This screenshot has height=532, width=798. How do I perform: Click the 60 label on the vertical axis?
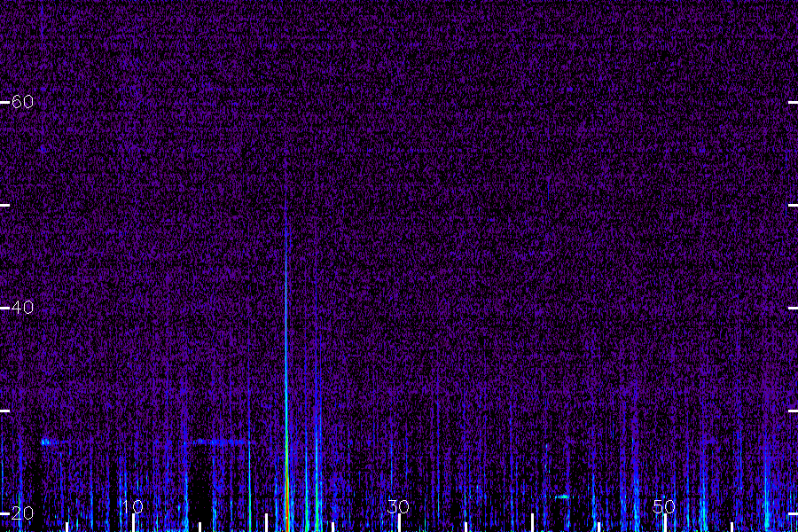pyautogui.click(x=22, y=102)
